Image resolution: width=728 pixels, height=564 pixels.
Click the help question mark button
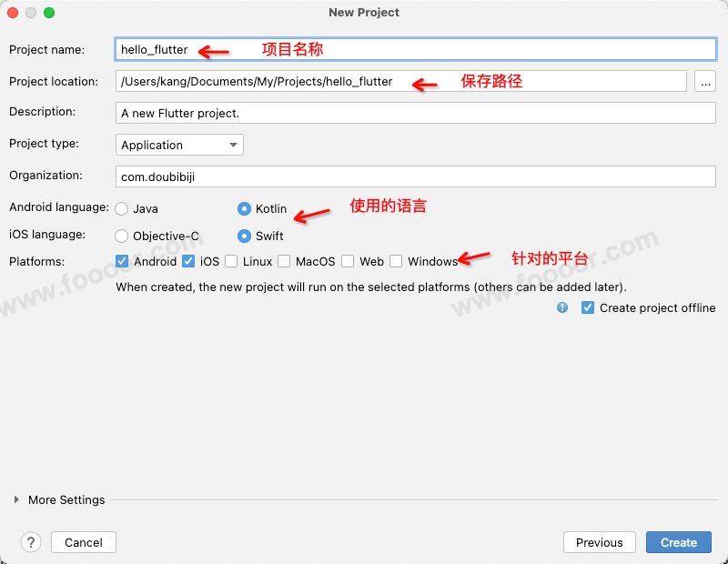(x=31, y=542)
